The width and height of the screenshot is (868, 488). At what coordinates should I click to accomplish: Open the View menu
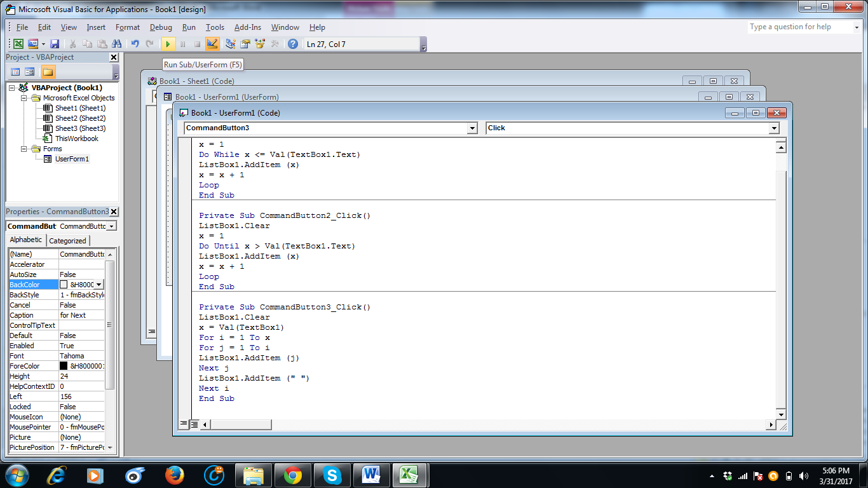click(69, 27)
